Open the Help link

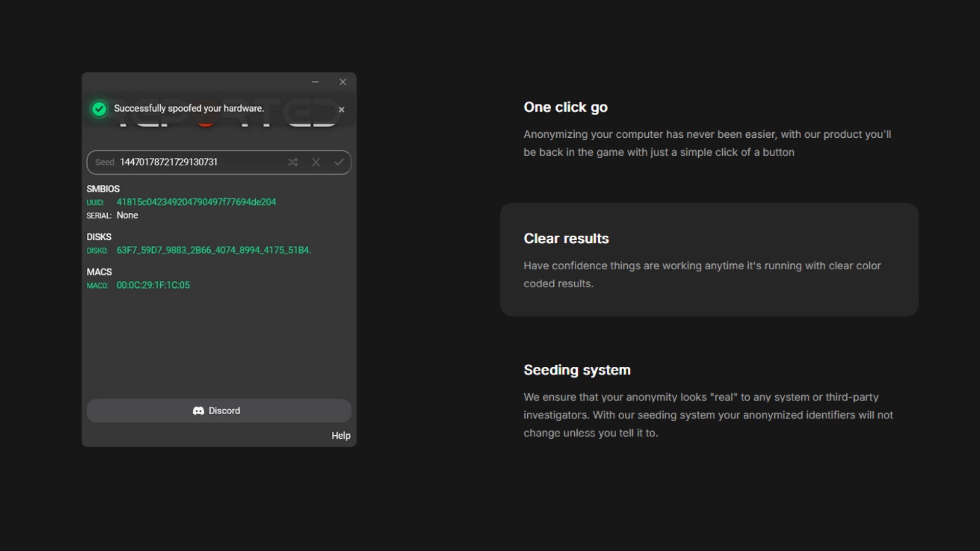tap(340, 436)
